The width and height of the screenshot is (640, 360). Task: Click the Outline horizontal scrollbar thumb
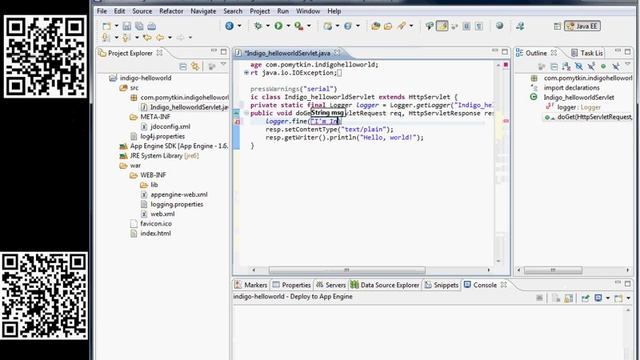pyautogui.click(x=553, y=270)
